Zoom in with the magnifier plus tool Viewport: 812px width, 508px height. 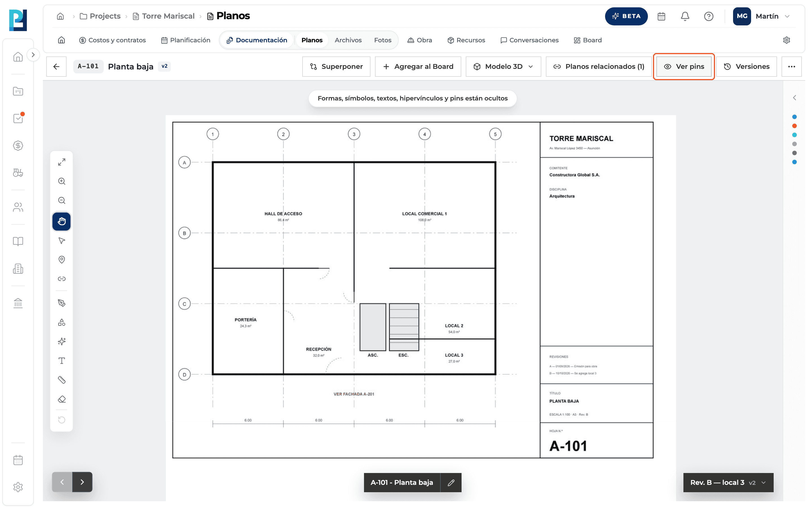tap(61, 181)
